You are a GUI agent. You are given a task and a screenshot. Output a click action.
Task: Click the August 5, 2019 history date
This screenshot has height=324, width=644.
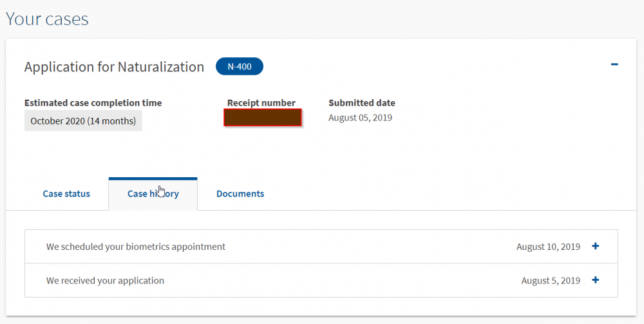(551, 281)
